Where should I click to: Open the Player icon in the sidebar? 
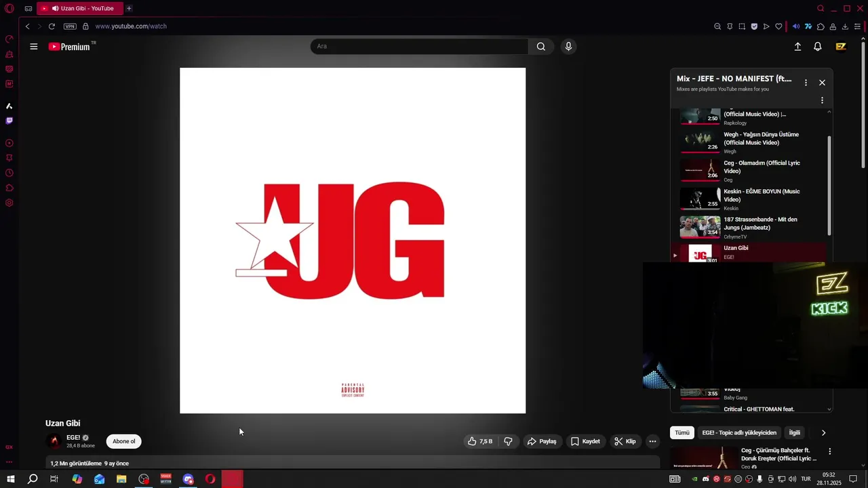(x=9, y=143)
